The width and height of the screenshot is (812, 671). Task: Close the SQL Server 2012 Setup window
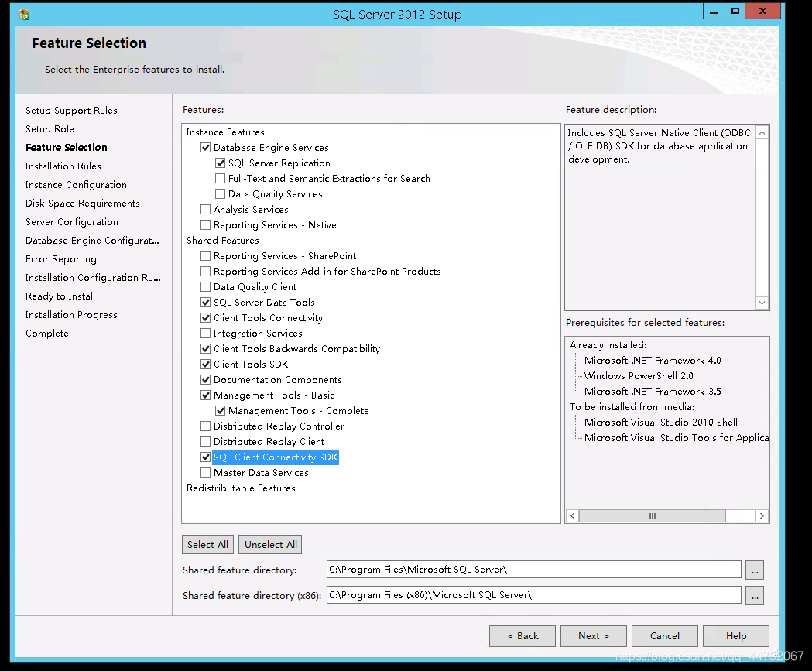(x=762, y=12)
